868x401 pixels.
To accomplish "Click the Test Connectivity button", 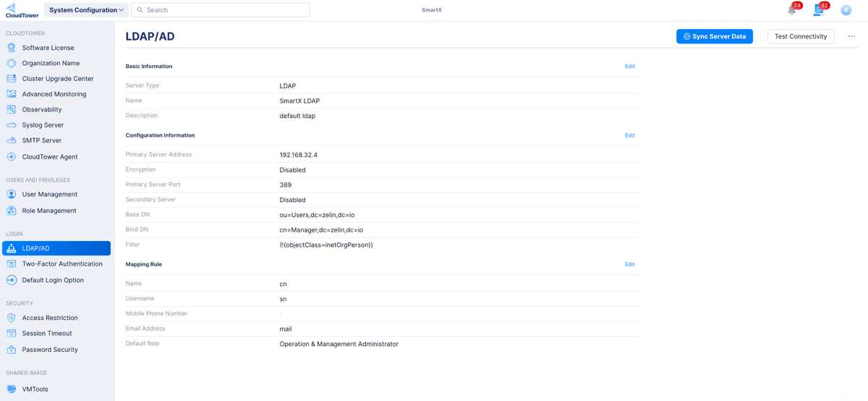I will 801,36.
